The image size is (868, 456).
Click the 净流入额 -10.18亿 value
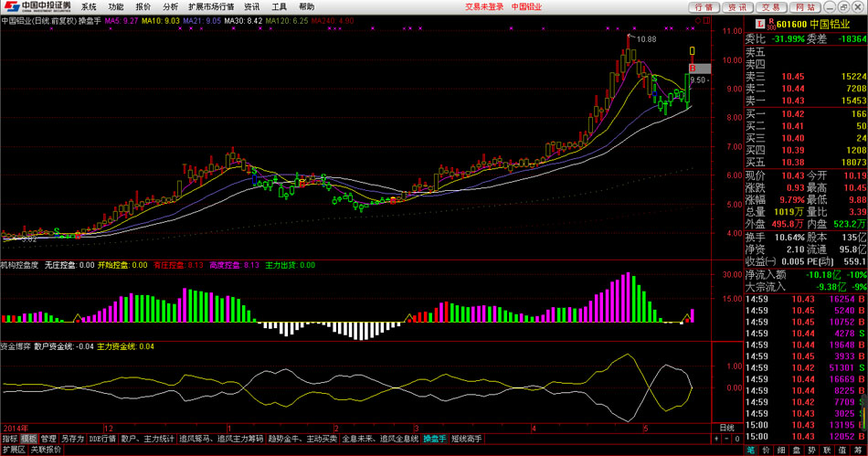[x=824, y=275]
